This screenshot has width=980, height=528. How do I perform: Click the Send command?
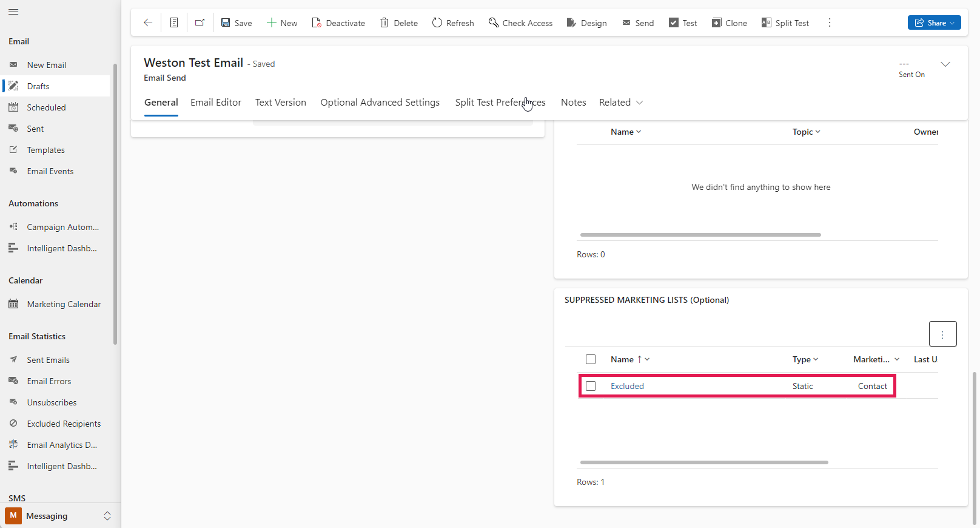click(x=638, y=22)
